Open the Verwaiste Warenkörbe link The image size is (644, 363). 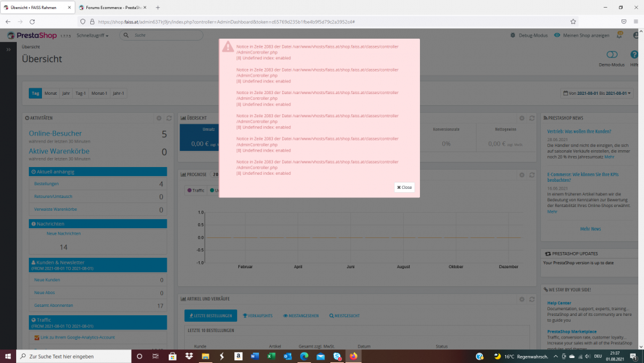coord(55,210)
